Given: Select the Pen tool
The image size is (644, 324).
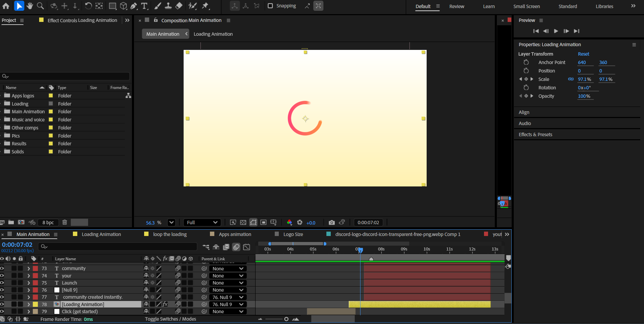Looking at the screenshot, I should [134, 6].
